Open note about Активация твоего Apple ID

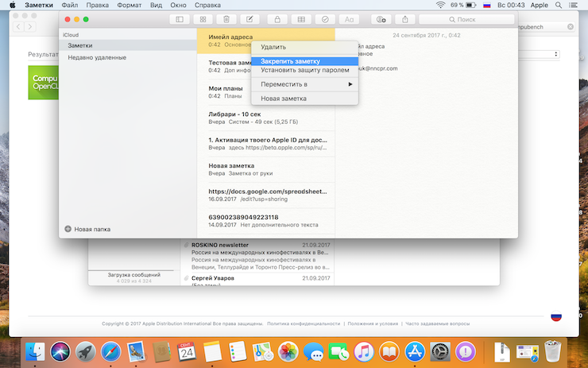(x=266, y=144)
